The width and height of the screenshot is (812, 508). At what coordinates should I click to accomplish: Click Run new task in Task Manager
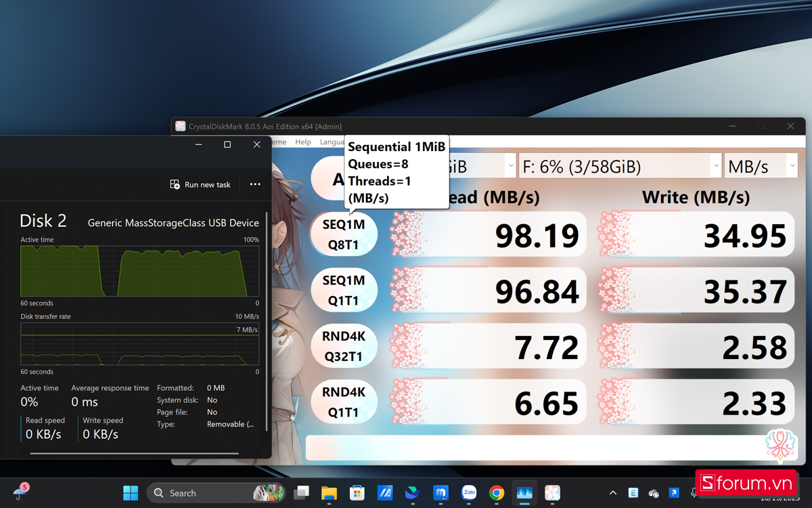pyautogui.click(x=200, y=184)
